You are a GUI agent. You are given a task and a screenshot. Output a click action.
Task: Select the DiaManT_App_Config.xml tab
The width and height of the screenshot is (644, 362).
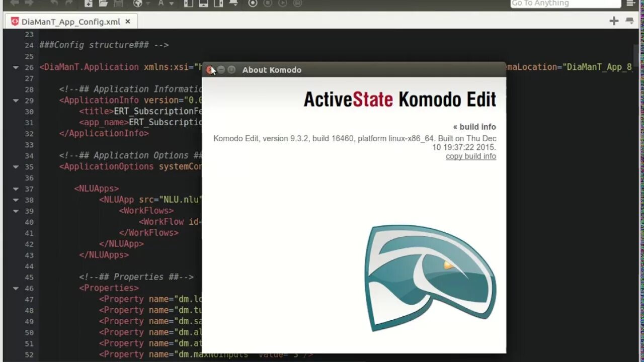point(71,22)
